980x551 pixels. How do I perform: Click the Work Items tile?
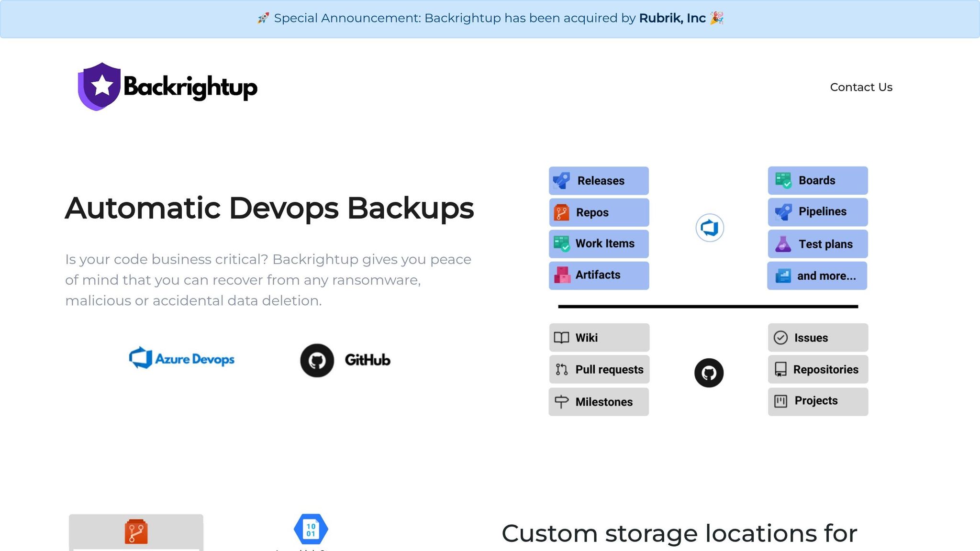599,244
